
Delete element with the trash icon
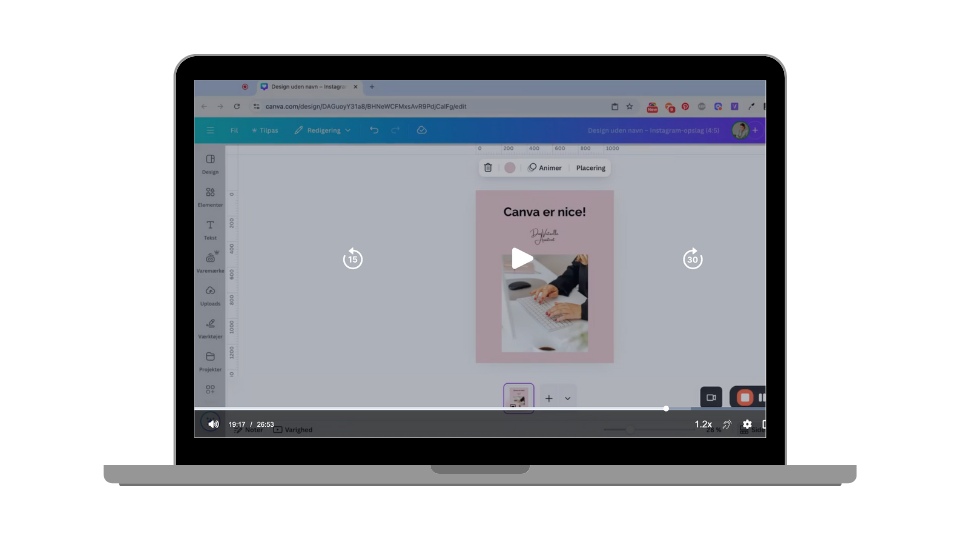point(488,168)
